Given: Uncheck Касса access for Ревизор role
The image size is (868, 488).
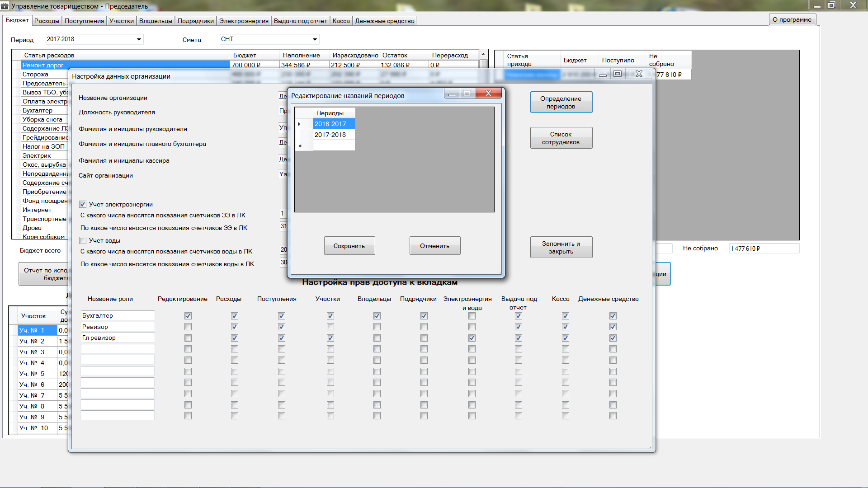Looking at the screenshot, I should click(x=565, y=327).
